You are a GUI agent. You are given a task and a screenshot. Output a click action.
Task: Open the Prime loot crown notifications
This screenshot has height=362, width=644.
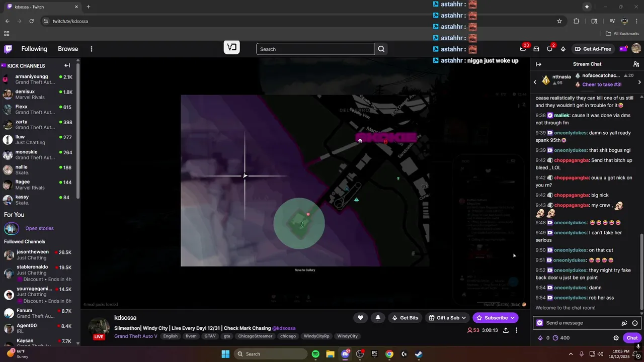[523, 49]
